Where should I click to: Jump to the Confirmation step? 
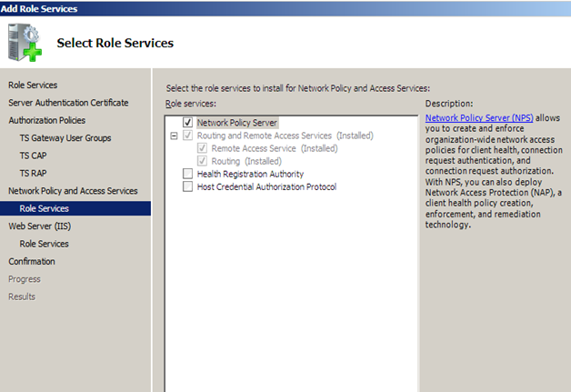(32, 261)
